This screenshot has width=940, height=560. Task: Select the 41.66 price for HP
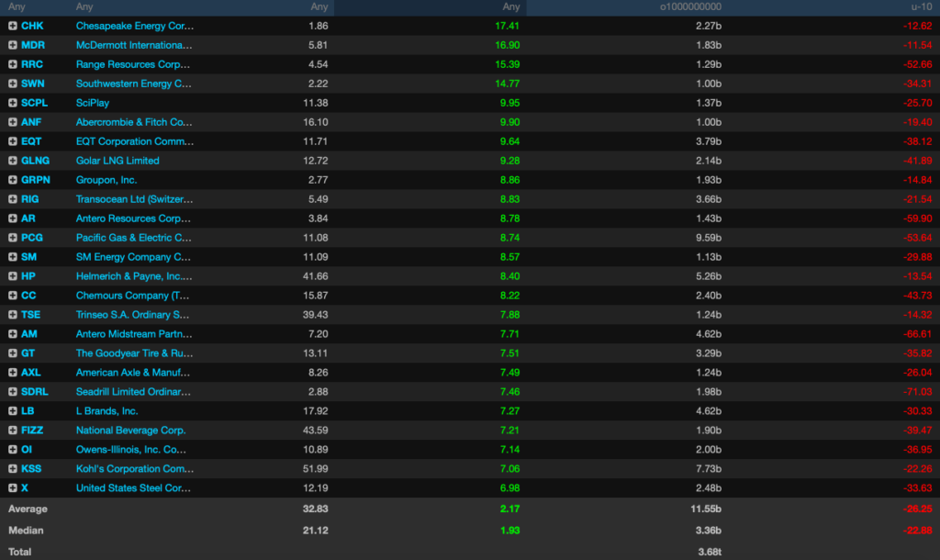click(316, 275)
